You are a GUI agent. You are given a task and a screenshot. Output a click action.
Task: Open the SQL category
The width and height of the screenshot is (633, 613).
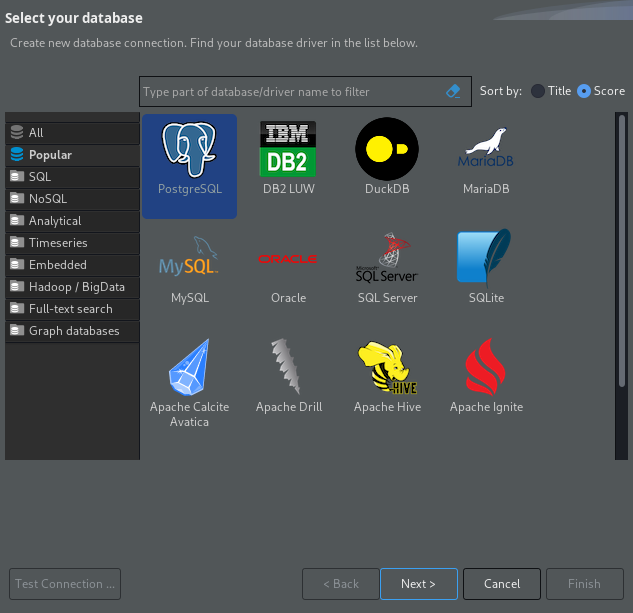tap(72, 177)
